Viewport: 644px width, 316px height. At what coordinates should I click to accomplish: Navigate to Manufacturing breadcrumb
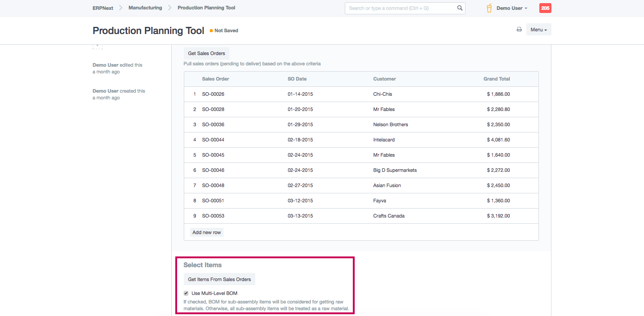pos(145,8)
